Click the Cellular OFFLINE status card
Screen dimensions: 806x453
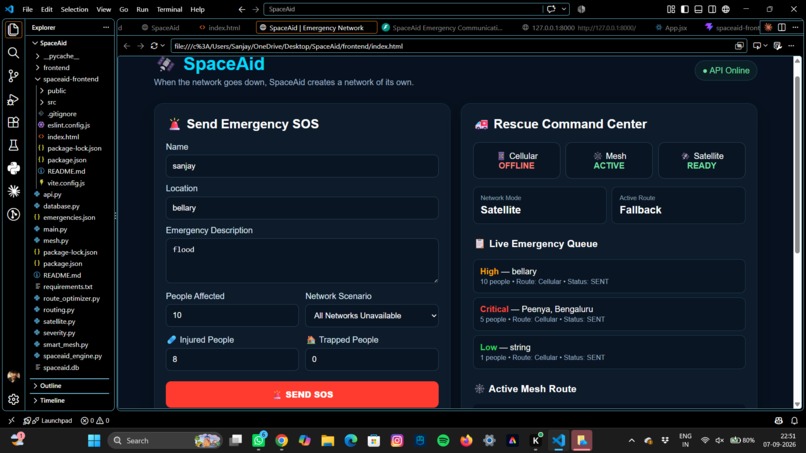point(517,160)
